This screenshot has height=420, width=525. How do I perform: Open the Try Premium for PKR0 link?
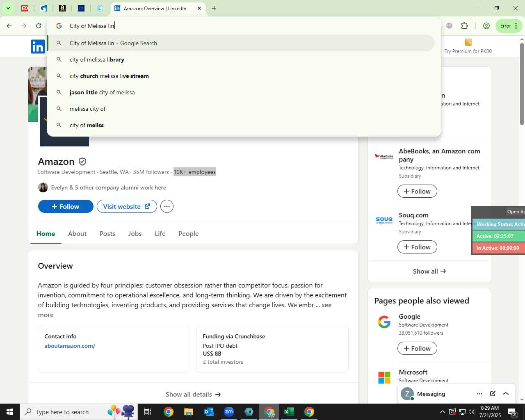[468, 46]
